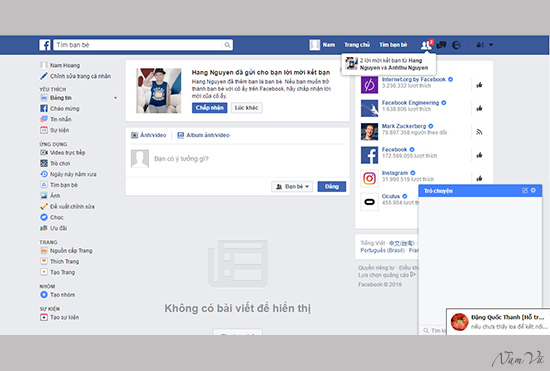
Task: Switch to Album ảnh/video tab
Action: click(203, 135)
